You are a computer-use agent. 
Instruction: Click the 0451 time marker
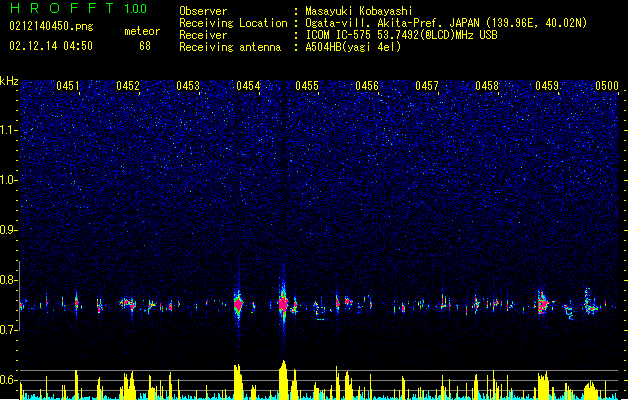coord(68,86)
